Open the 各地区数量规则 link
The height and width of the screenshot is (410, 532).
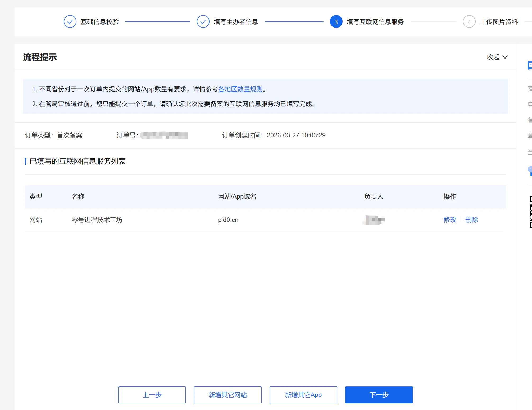coord(240,89)
